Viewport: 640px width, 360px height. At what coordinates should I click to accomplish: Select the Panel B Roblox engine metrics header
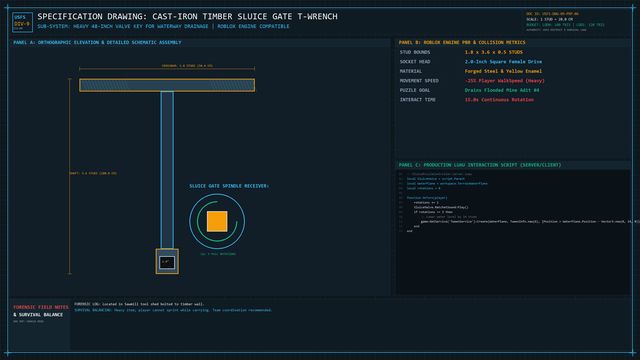point(462,42)
